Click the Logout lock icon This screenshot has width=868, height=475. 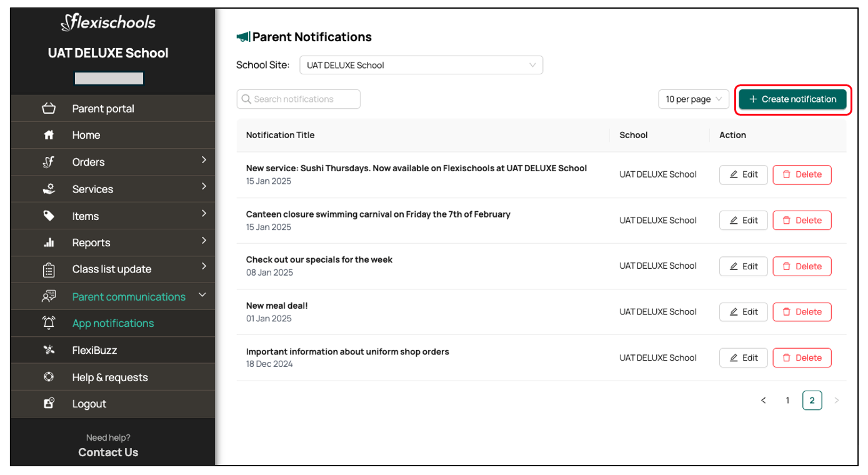(49, 404)
